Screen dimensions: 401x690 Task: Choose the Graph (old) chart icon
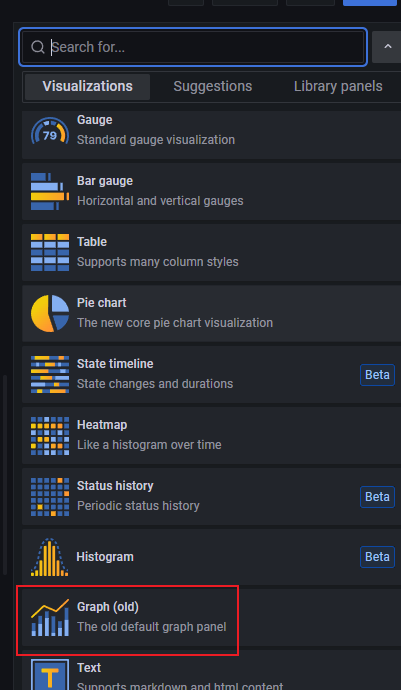[x=50, y=617]
